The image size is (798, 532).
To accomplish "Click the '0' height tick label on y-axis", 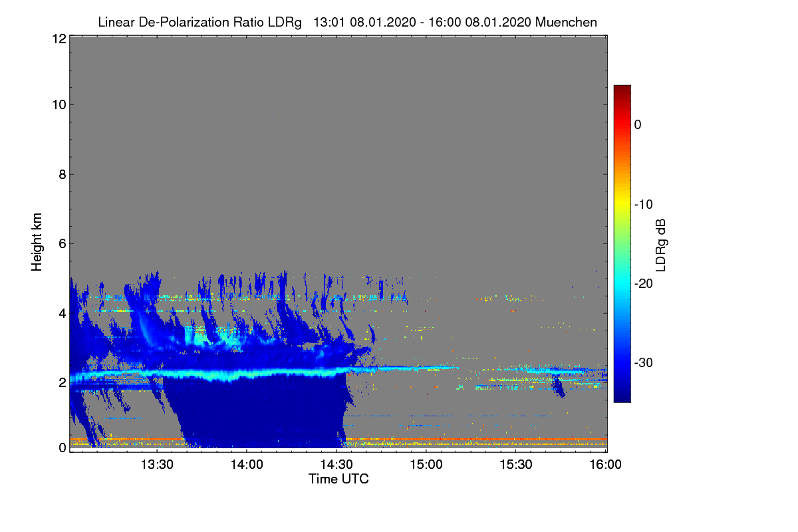I will (x=61, y=447).
